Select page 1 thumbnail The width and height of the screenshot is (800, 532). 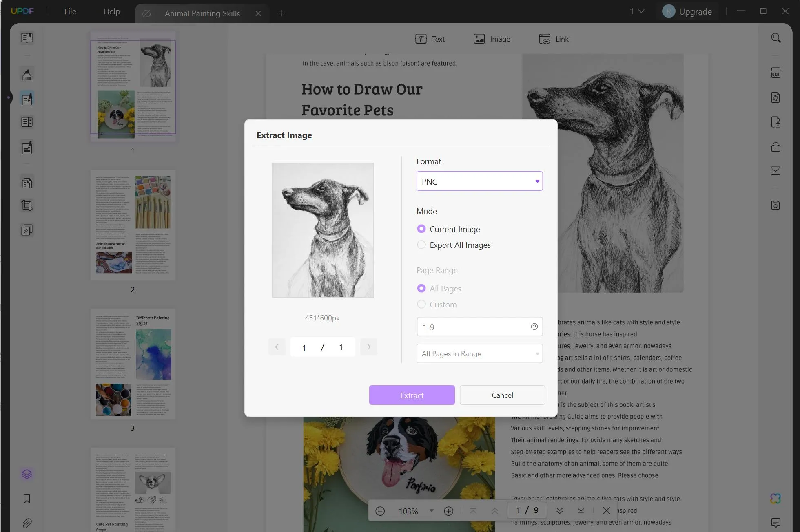[133, 86]
